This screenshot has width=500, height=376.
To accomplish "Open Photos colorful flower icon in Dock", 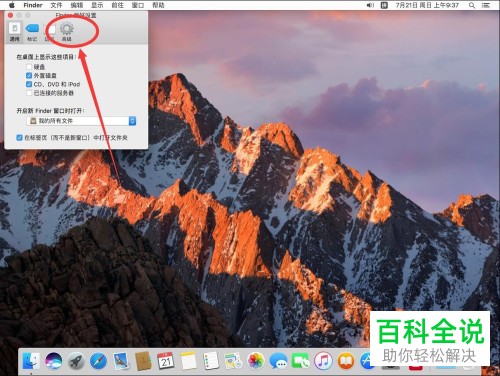I will (256, 361).
